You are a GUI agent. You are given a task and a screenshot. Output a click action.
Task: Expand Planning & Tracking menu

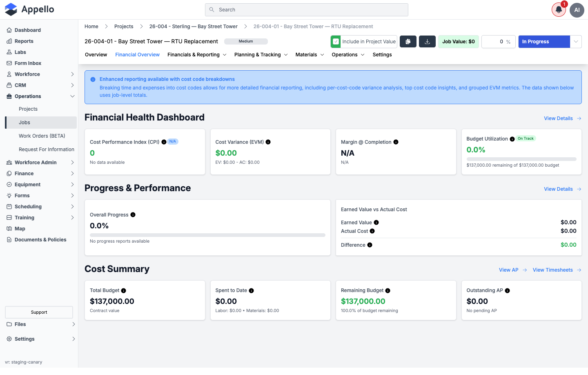(x=261, y=55)
